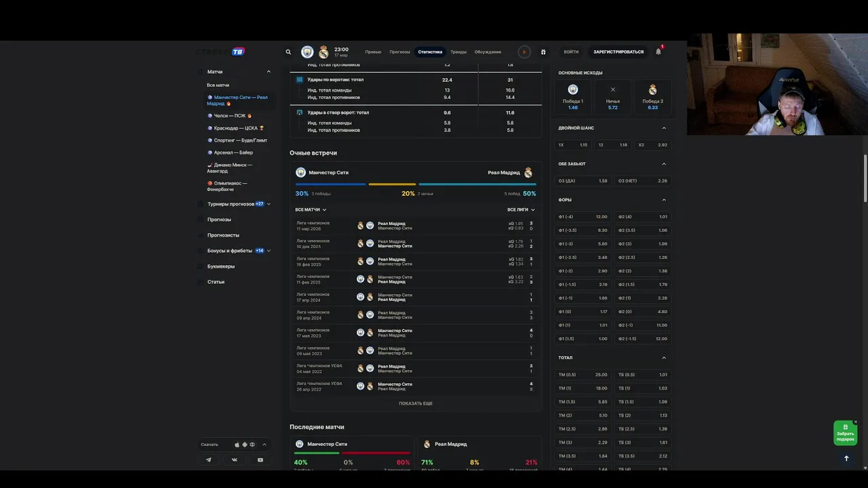Viewport: 868px width, 488px height.
Task: Open the notifications bell icon
Action: point(658,52)
